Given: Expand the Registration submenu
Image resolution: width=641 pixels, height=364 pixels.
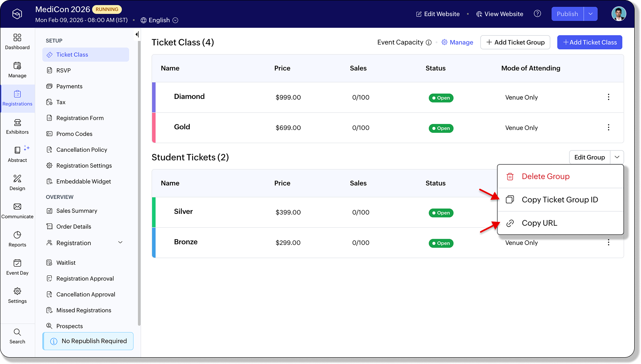Looking at the screenshot, I should [120, 242].
